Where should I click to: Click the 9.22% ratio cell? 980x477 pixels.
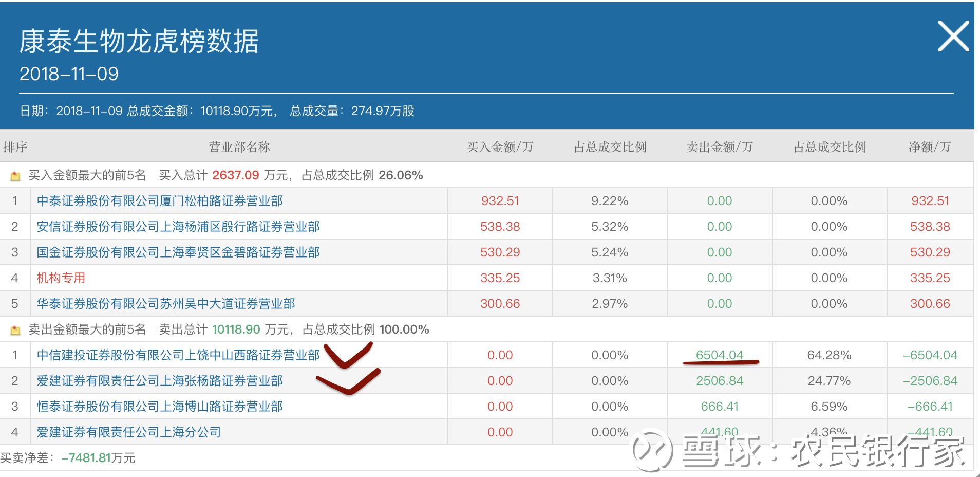pos(610,201)
